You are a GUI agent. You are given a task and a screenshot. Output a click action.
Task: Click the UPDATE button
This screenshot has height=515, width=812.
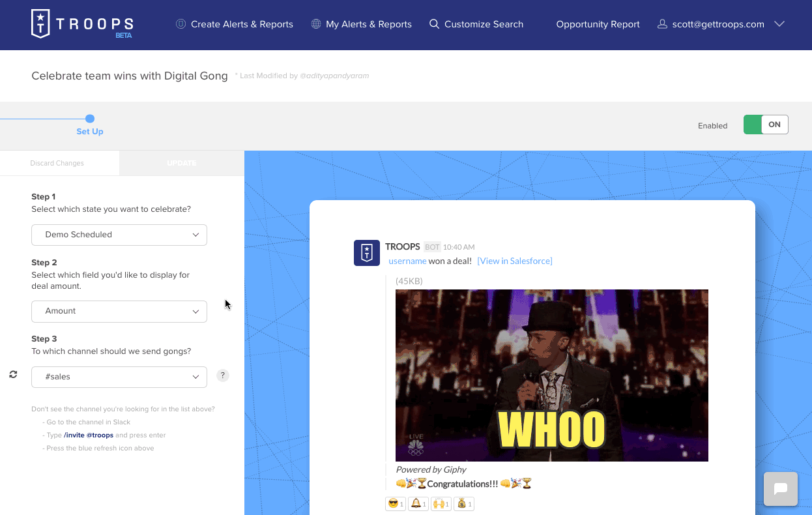[182, 163]
